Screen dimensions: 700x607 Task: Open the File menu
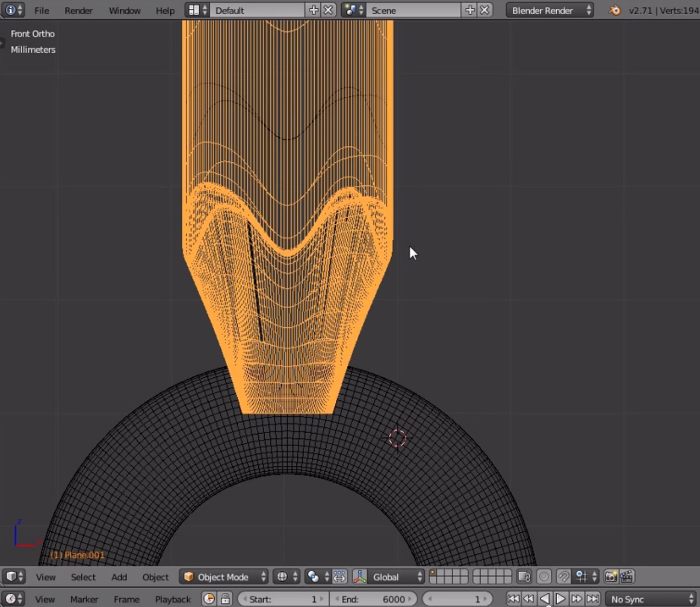[x=42, y=11]
